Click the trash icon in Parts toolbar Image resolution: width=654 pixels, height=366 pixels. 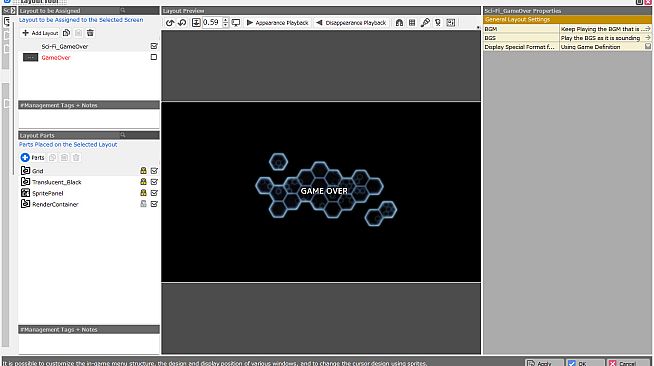76,158
